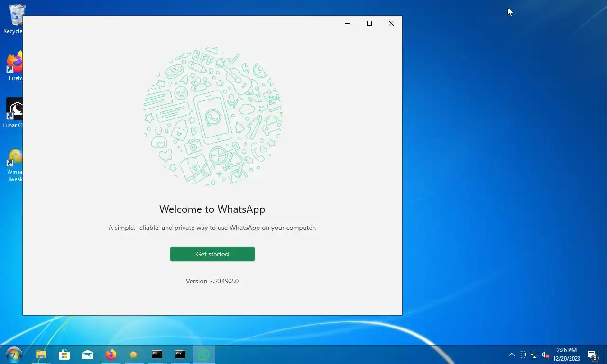
Task: Launch Firefox from the taskbar
Action: pos(110,355)
